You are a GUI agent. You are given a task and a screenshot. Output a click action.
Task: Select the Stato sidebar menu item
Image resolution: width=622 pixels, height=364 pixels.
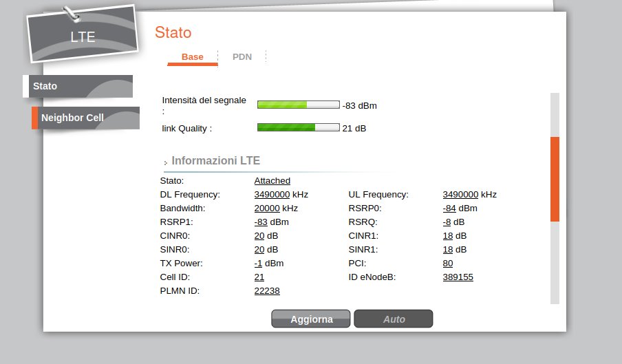[x=78, y=86]
